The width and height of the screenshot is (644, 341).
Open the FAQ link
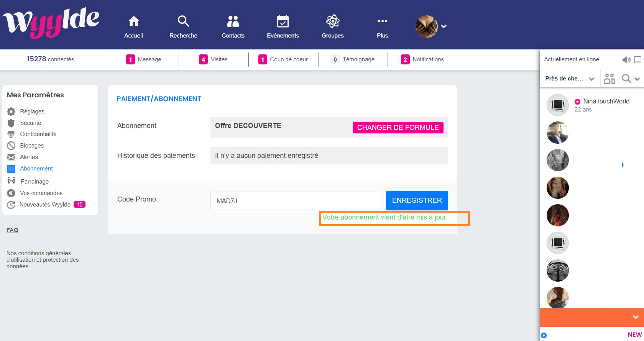coord(12,230)
